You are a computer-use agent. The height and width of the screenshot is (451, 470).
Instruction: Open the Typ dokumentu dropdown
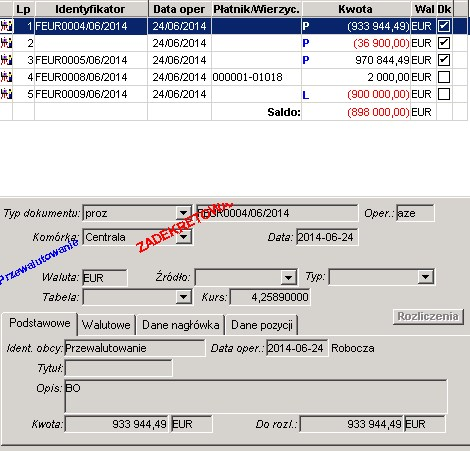coord(183,213)
